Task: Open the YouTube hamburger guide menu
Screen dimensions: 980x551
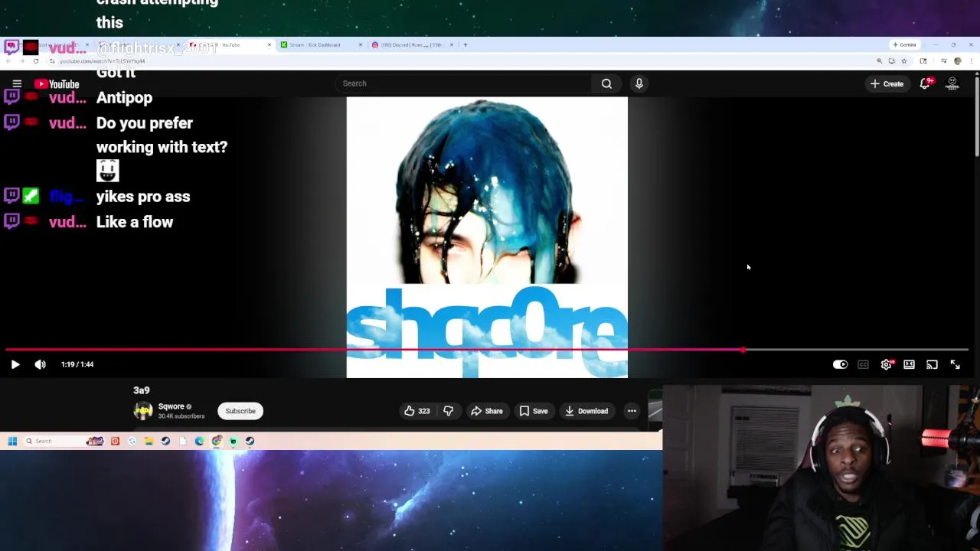Action: click(17, 83)
